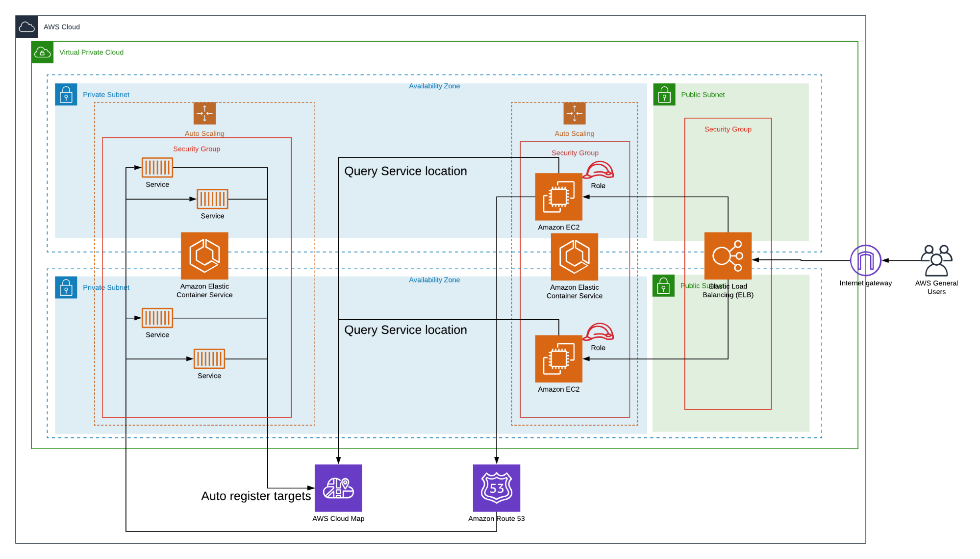Click the left Auto Scaling icon
The width and height of the screenshot is (980, 559).
(204, 113)
